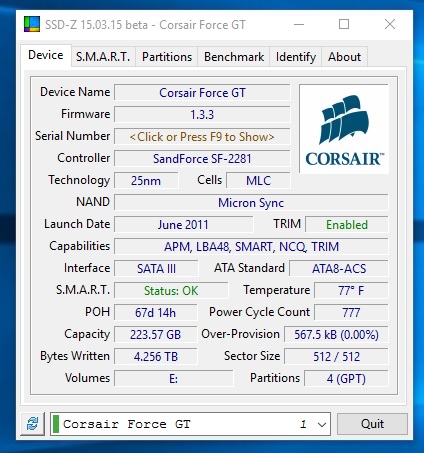Select the Device tab
This screenshot has height=453, width=424.
[x=46, y=55]
